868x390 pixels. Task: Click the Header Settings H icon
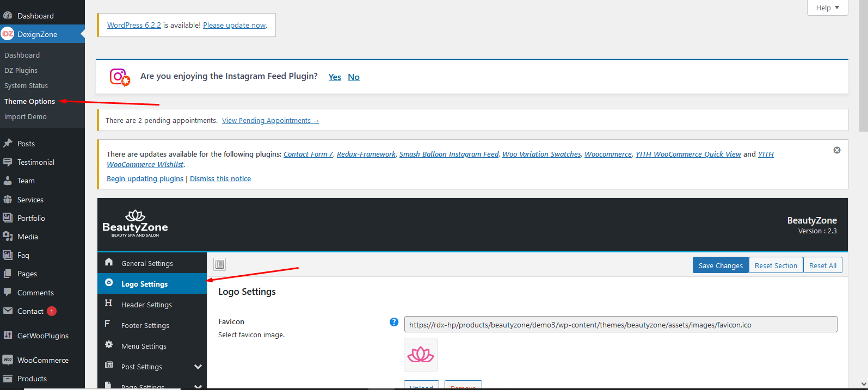[x=108, y=304]
